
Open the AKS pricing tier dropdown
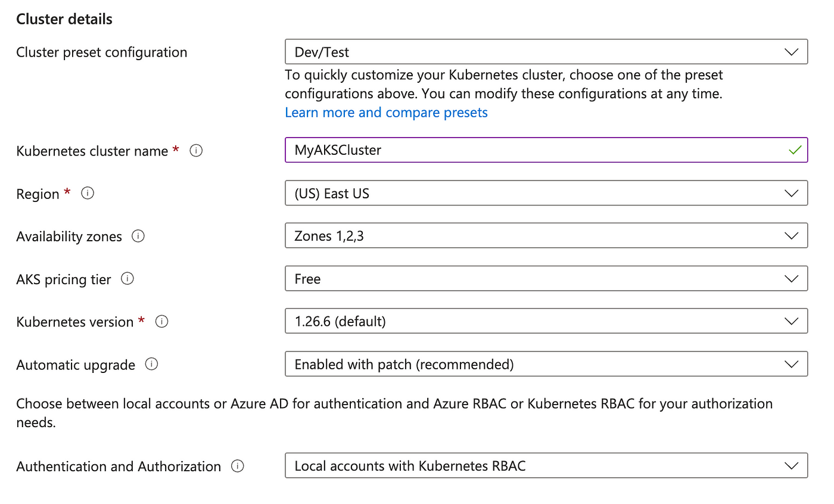546,279
